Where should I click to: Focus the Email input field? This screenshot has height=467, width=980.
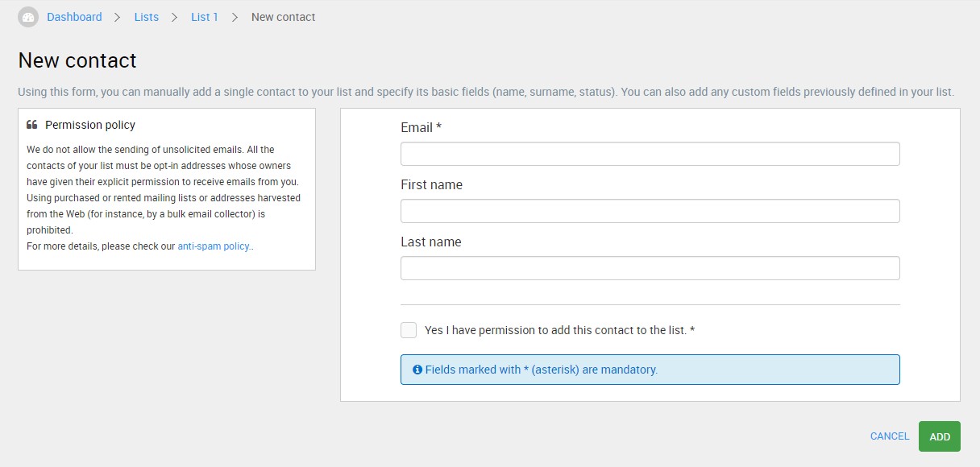click(650, 154)
